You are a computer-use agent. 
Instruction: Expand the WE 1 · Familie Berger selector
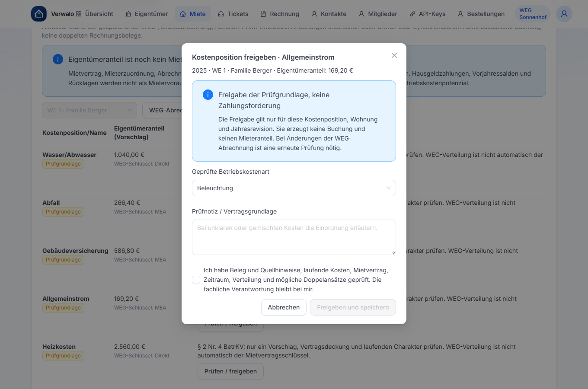(x=89, y=110)
